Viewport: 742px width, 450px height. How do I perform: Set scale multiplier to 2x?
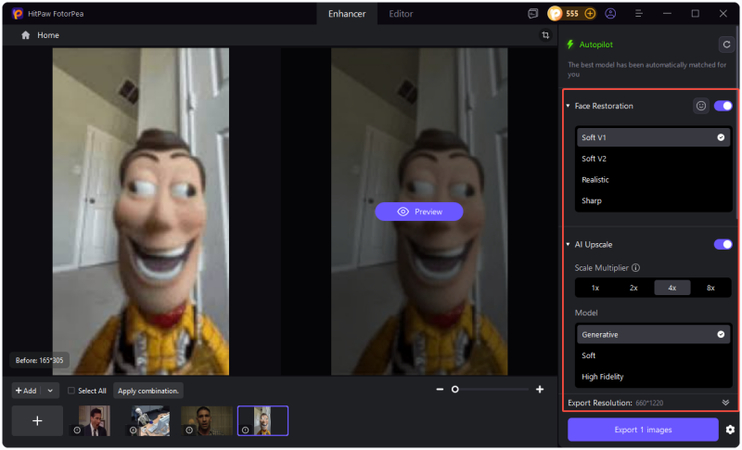coord(634,288)
